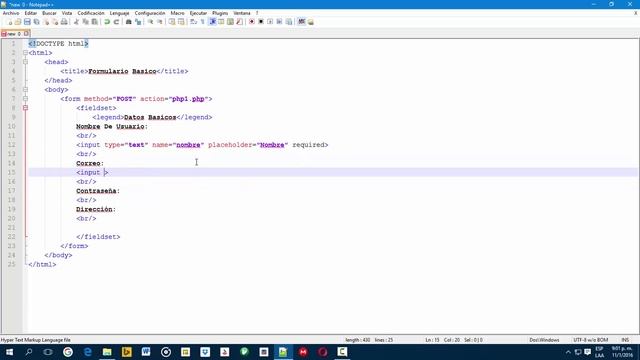640x360 pixels.
Task: Toggle the document map toolbar button
Action: pyautogui.click(x=230, y=22)
